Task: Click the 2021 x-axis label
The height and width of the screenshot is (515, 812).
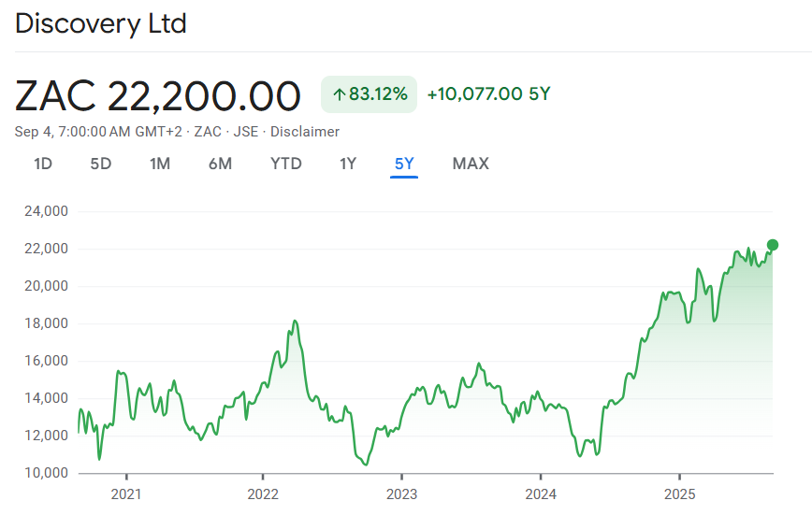Action: (x=126, y=494)
